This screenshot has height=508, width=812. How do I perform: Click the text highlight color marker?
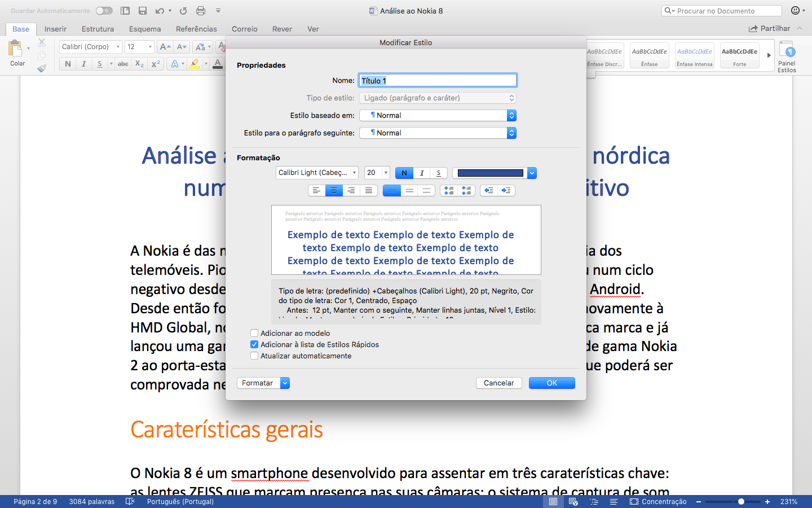pyautogui.click(x=195, y=64)
